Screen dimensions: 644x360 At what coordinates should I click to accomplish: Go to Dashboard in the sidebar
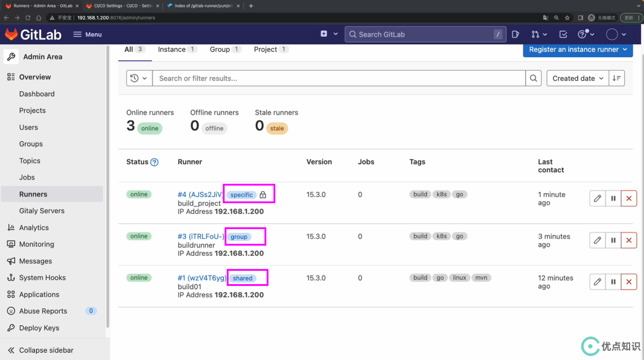tap(37, 94)
